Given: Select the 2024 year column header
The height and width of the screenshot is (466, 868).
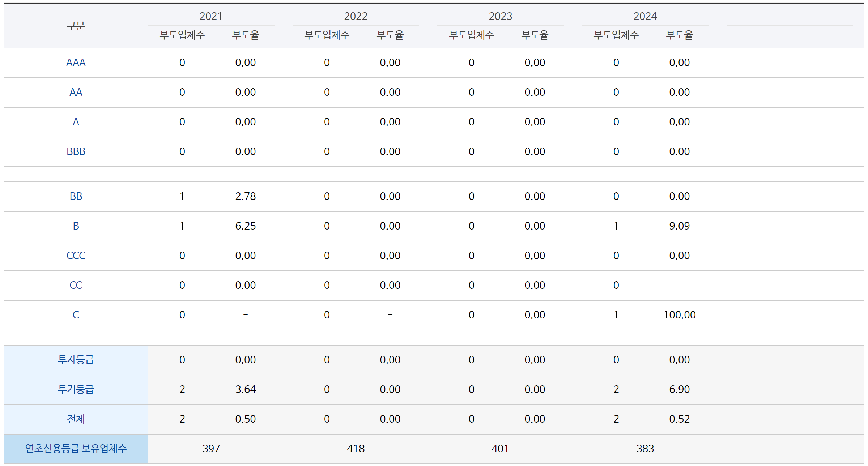Looking at the screenshot, I should click(x=645, y=16).
